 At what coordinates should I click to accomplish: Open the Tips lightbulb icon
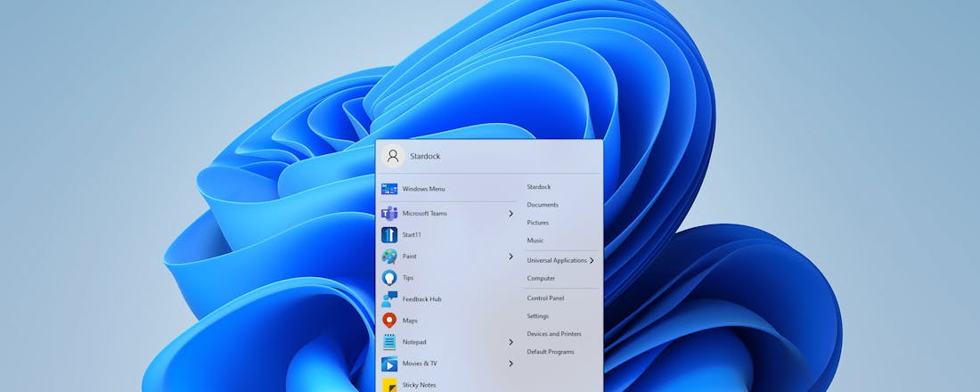389,278
